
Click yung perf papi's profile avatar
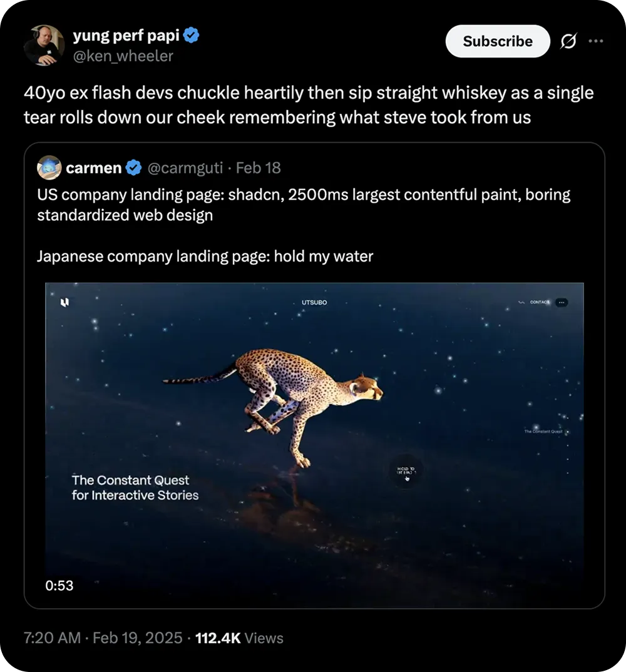point(44,46)
